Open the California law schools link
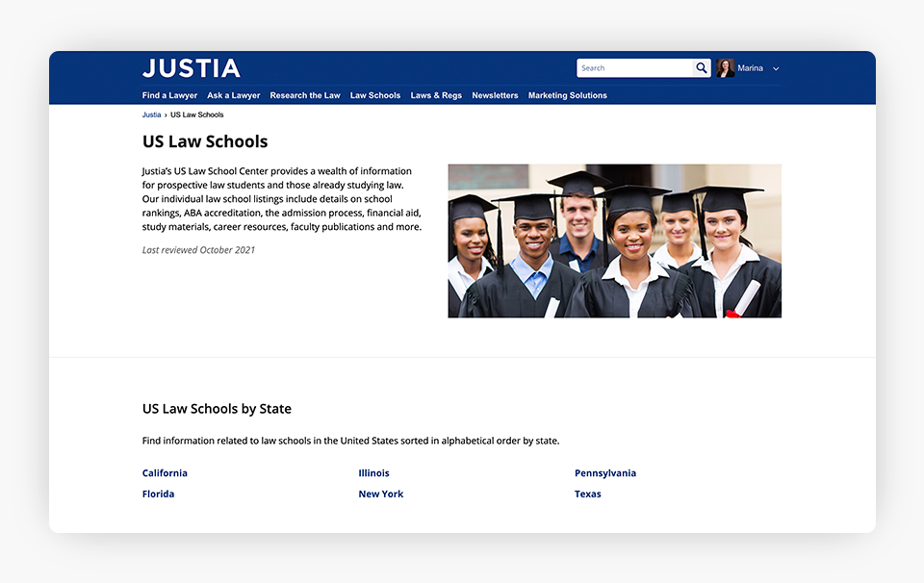This screenshot has height=583, width=924. [x=165, y=473]
